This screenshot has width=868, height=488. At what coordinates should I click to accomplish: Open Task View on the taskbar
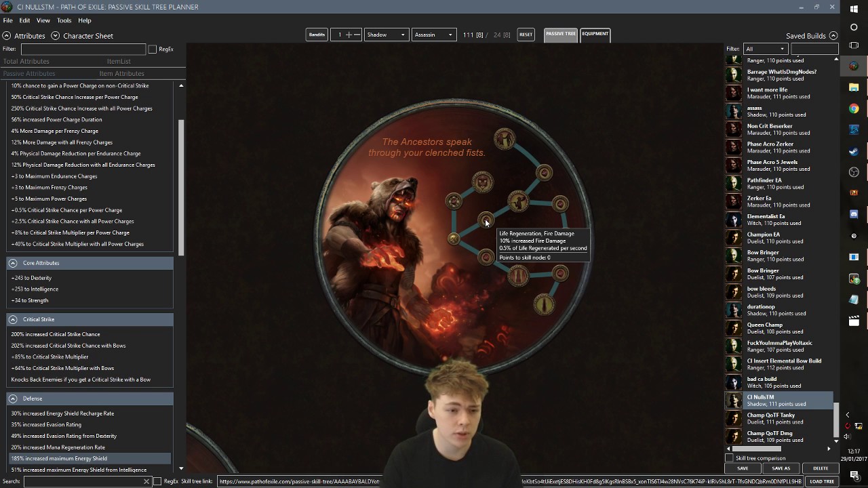coord(854,45)
